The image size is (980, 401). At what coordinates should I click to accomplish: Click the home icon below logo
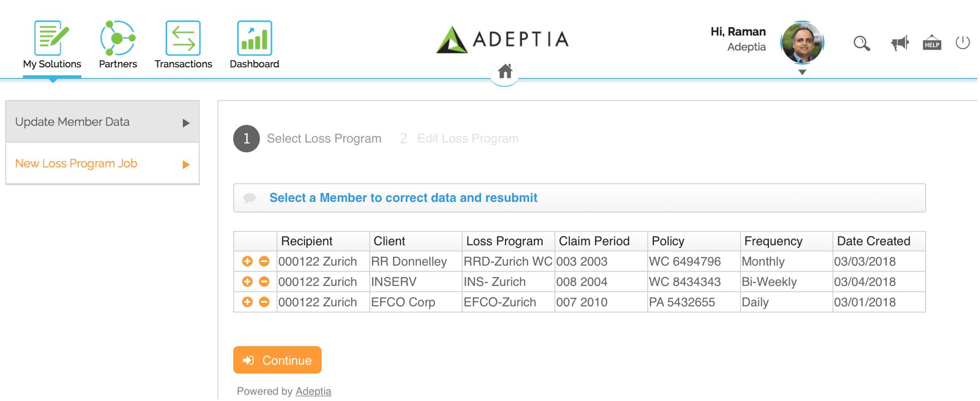505,71
